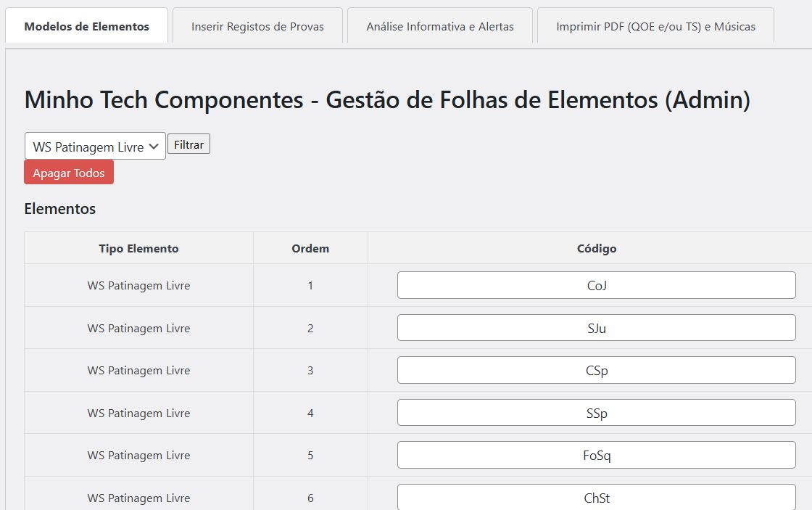Viewport: 812px width, 510px height.
Task: Go to Análise Informativa e Alertas tab
Action: pyautogui.click(x=440, y=27)
